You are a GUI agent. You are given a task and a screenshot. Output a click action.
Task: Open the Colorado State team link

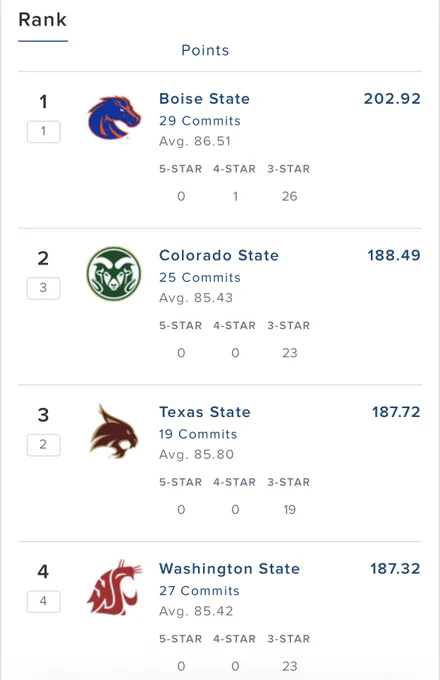[218, 255]
